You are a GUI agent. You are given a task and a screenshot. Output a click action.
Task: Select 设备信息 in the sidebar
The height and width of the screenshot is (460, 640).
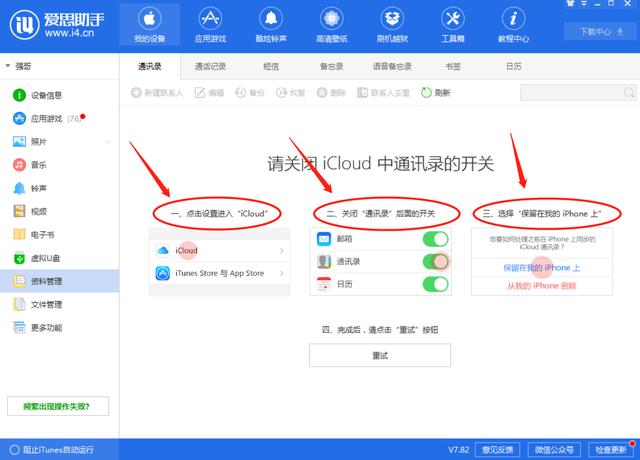[x=60, y=95]
